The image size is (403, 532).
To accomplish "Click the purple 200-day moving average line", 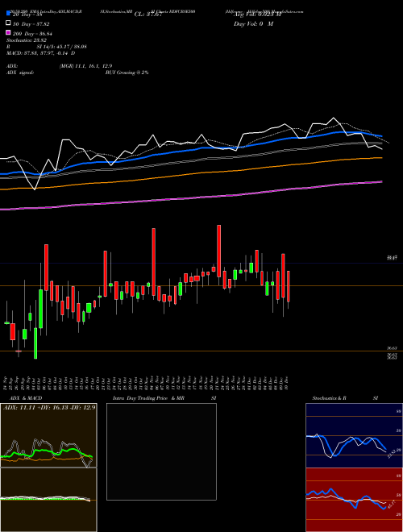I will pos(191,197).
